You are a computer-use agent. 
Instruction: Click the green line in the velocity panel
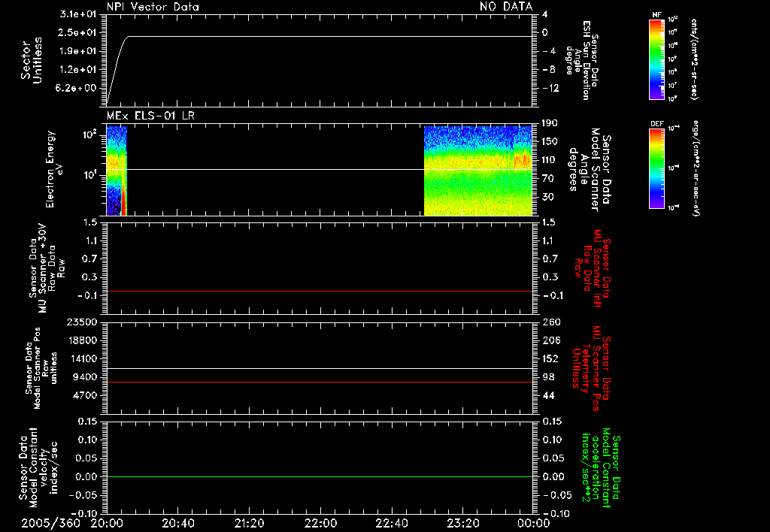[x=319, y=477]
